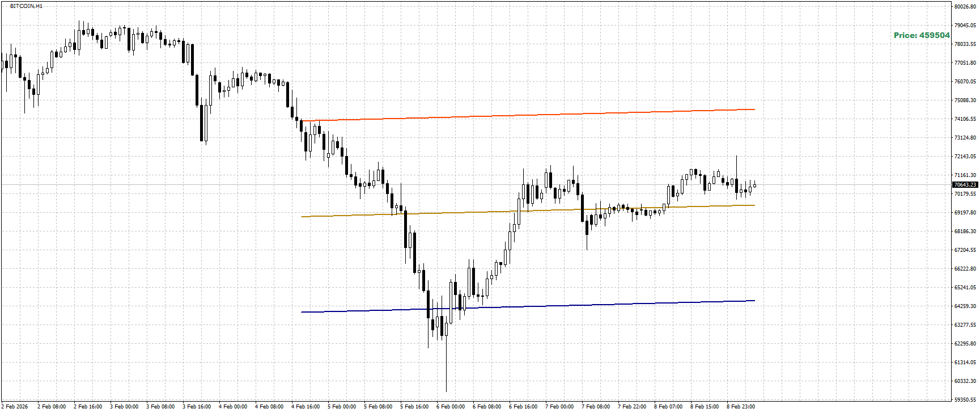Click the "7 Feb 22:00" time label
The image size is (980, 413).
[x=632, y=407]
